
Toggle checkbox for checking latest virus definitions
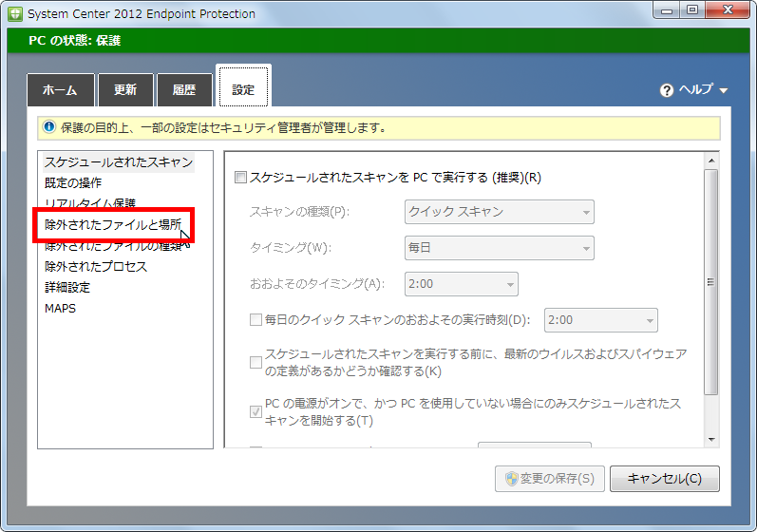(x=255, y=363)
